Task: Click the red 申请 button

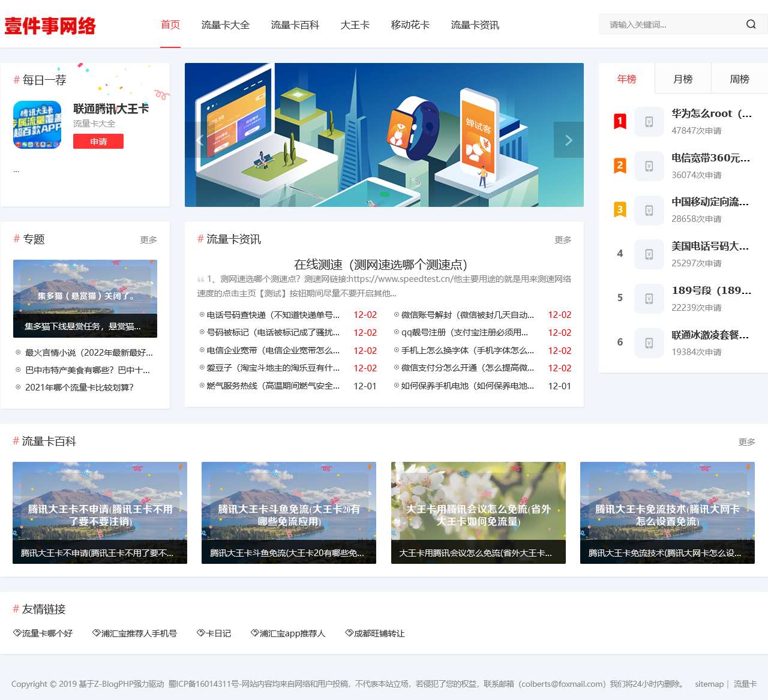Action: [98, 142]
